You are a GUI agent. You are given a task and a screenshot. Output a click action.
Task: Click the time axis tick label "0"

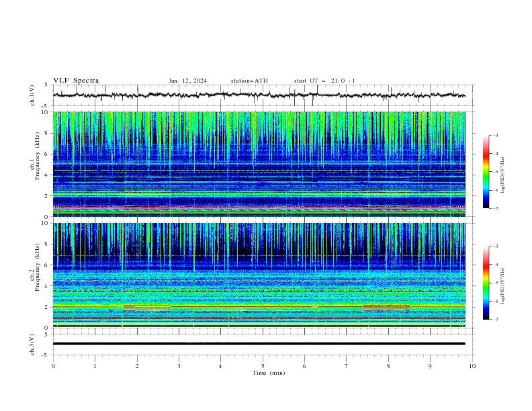53,366
